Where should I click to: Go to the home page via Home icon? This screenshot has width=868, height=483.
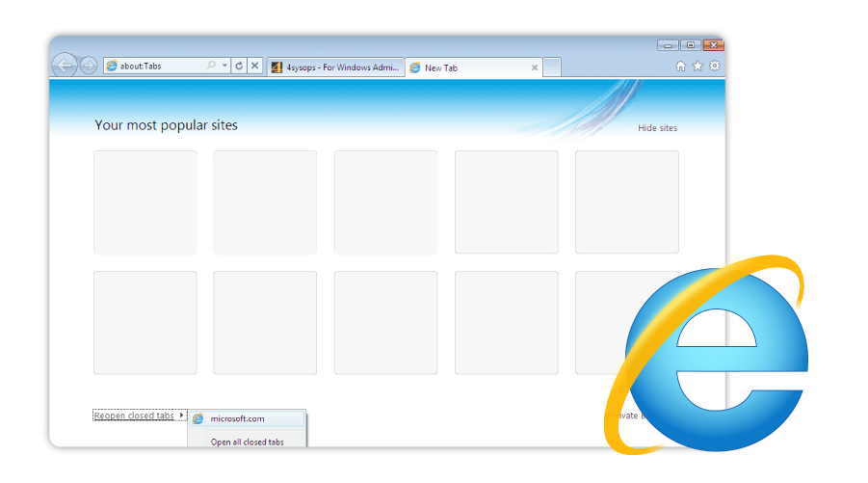pos(680,66)
